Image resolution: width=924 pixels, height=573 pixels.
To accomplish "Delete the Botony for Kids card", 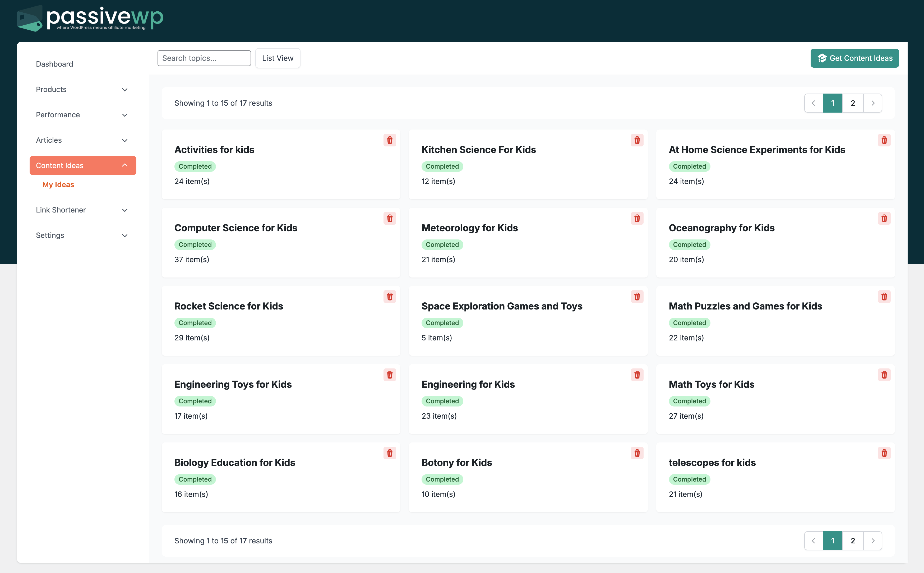I will 637,453.
